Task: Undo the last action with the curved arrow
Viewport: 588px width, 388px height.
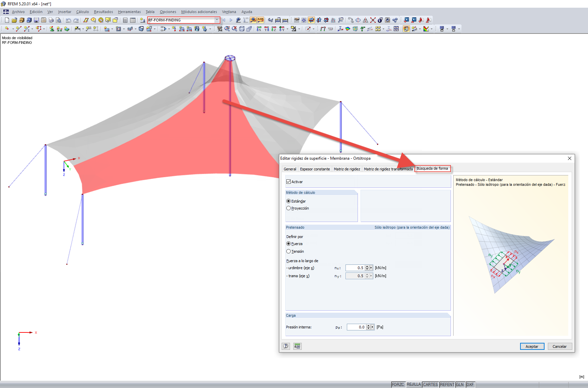Action: pos(68,20)
